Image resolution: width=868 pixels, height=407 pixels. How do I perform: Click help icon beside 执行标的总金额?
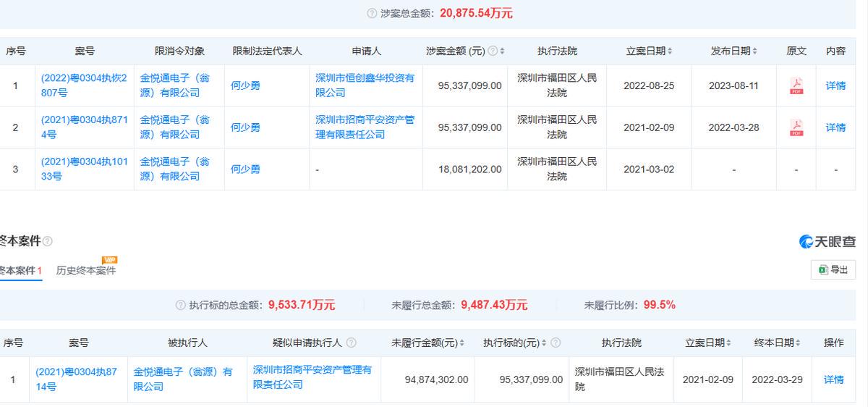[181, 305]
